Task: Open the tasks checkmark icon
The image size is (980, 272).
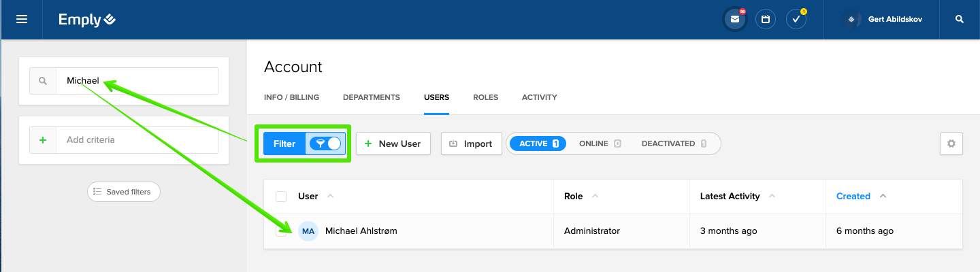Action: point(796,20)
